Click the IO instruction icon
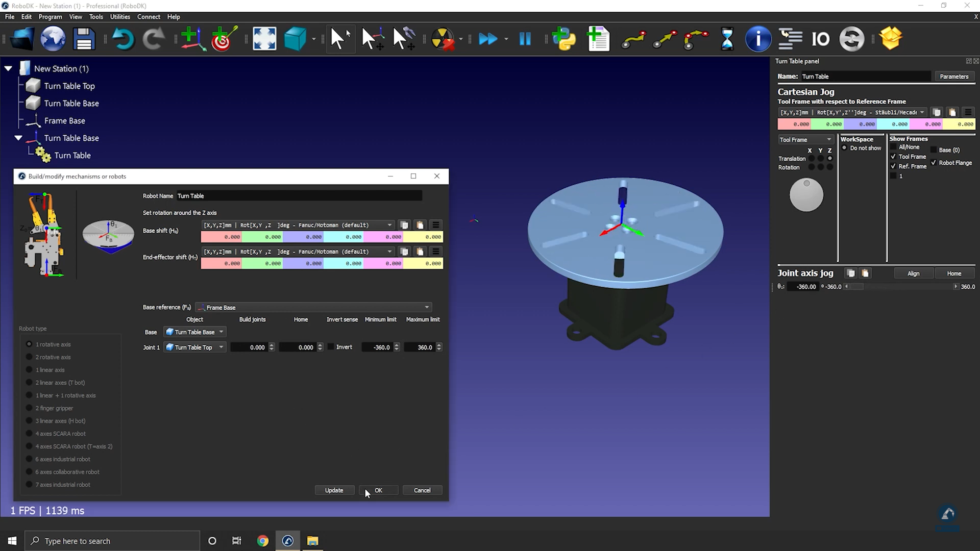Screen dimensions: 980x551 (x=820, y=39)
